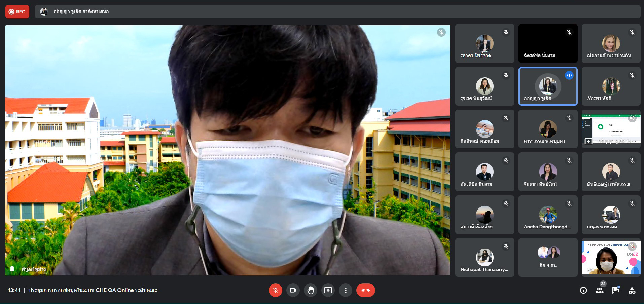Select the masked participant's self-view video tile
The image size is (644, 304).
click(611, 258)
